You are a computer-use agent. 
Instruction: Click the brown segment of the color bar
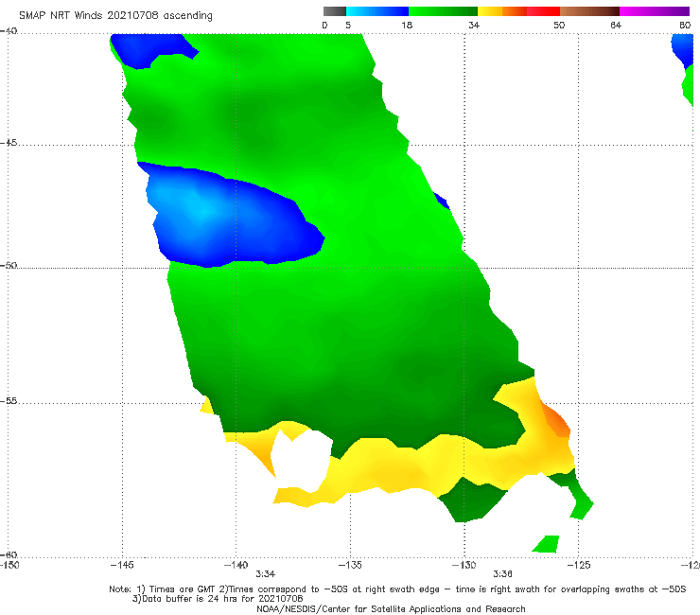(589, 11)
